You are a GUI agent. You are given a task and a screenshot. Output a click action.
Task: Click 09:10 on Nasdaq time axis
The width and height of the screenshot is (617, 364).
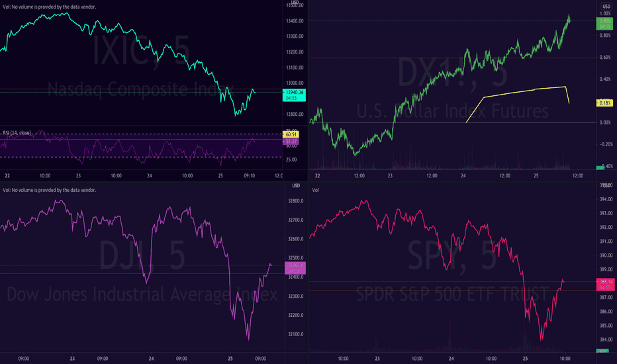click(249, 176)
